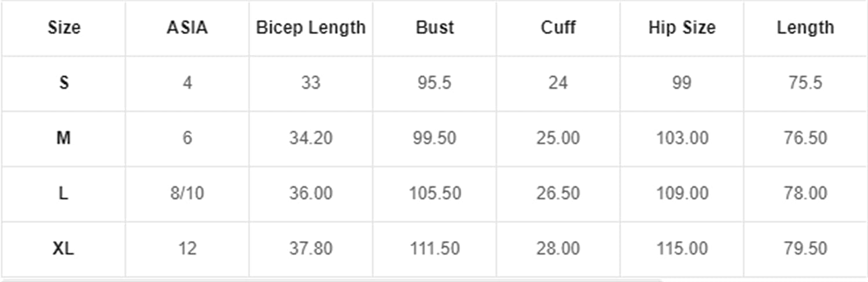Select the Bust column header
This screenshot has height=282, width=868.
435,28
